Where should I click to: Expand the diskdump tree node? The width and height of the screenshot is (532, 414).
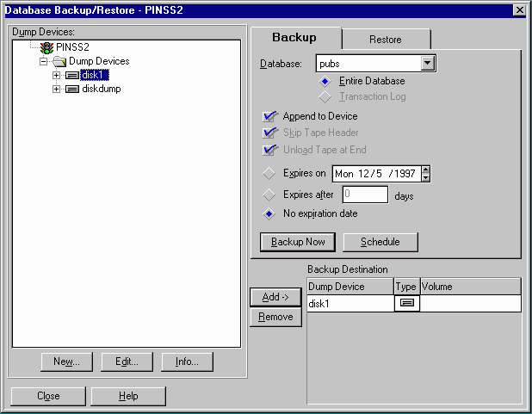[57, 89]
